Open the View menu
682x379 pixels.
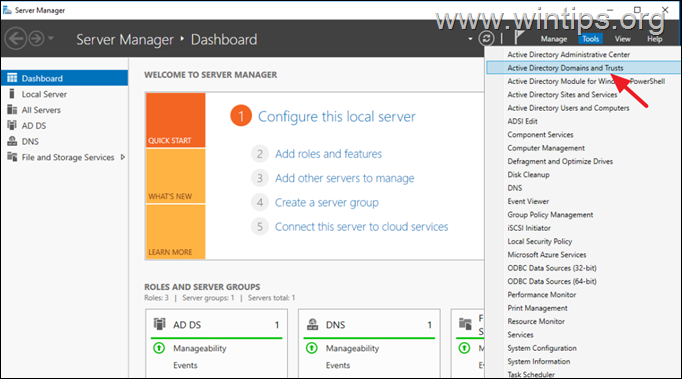click(622, 39)
